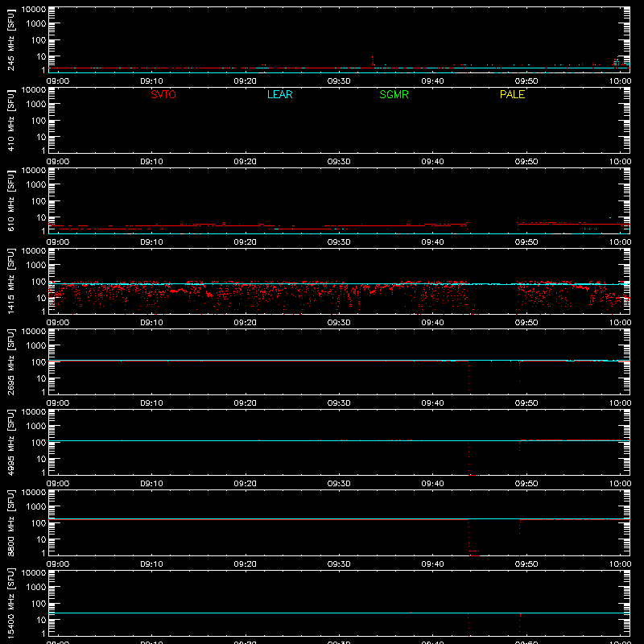Click the 1000 value on 410 MHz axis
Viewport: 644px width, 644px height.
pyautogui.click(x=36, y=104)
